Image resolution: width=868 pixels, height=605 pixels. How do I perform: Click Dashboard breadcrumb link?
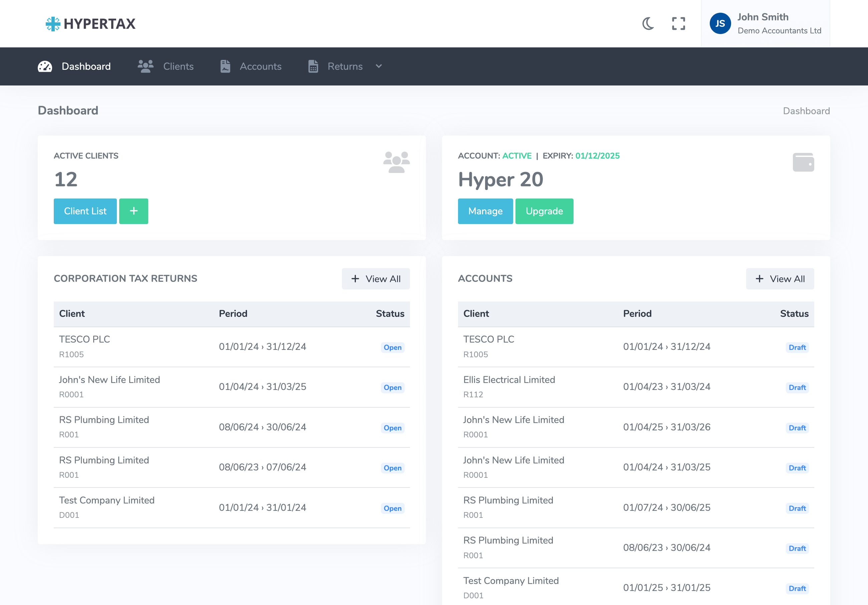pos(806,111)
